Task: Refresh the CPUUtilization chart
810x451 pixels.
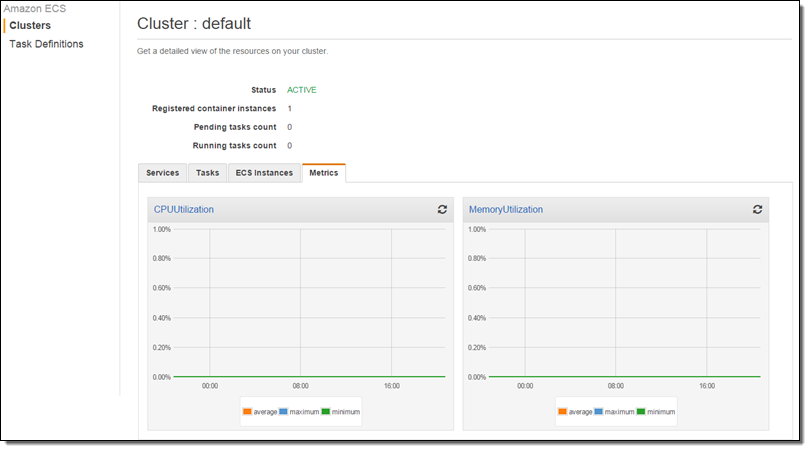Action: (x=442, y=209)
